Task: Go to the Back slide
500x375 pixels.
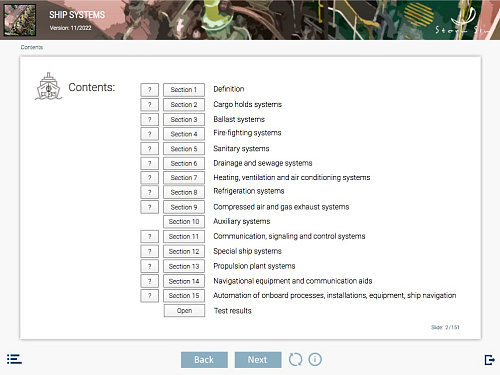Action: click(x=204, y=360)
